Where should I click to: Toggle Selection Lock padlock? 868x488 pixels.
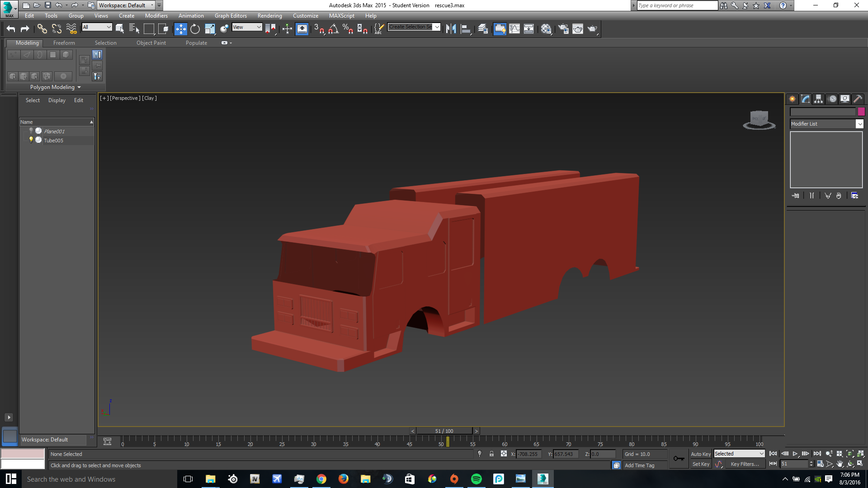click(491, 454)
